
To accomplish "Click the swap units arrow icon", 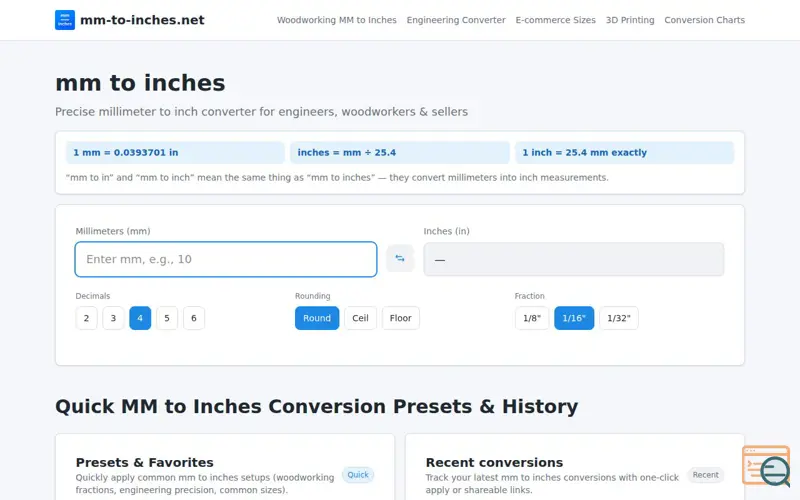I will point(399,259).
